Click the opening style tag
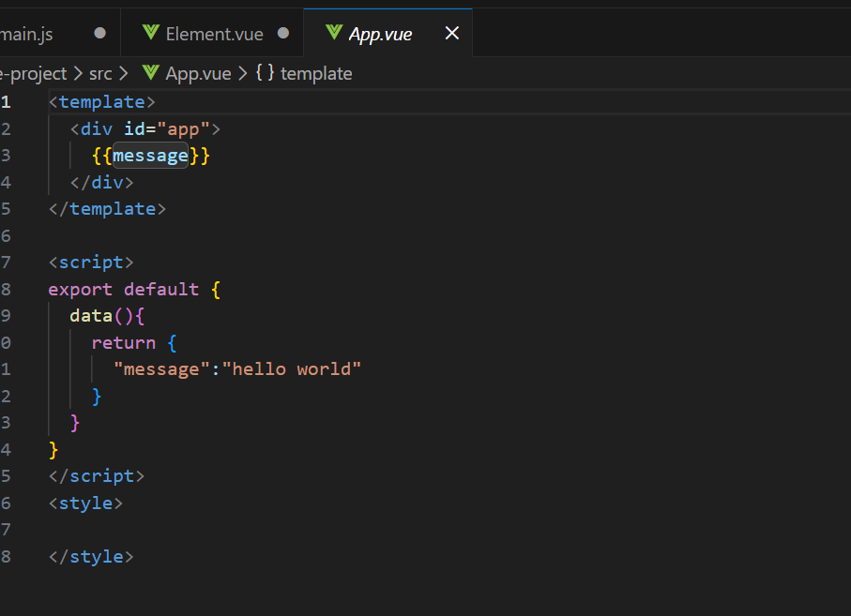The width and height of the screenshot is (851, 616). coord(85,503)
